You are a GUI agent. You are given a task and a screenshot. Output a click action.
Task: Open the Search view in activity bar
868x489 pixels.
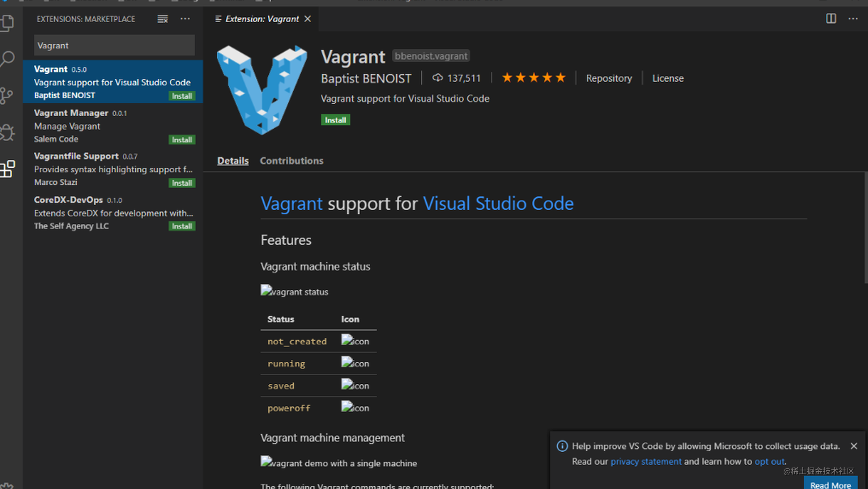tap(8, 59)
